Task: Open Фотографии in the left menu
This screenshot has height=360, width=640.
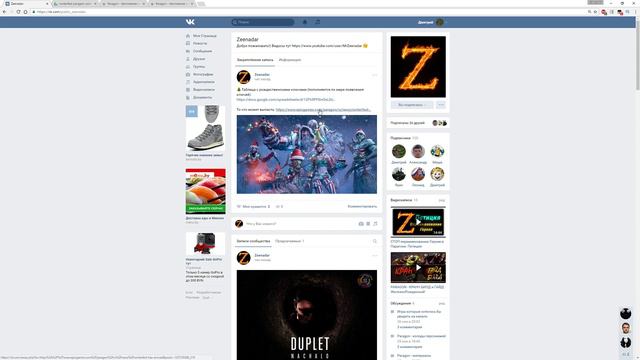Action: (x=203, y=74)
